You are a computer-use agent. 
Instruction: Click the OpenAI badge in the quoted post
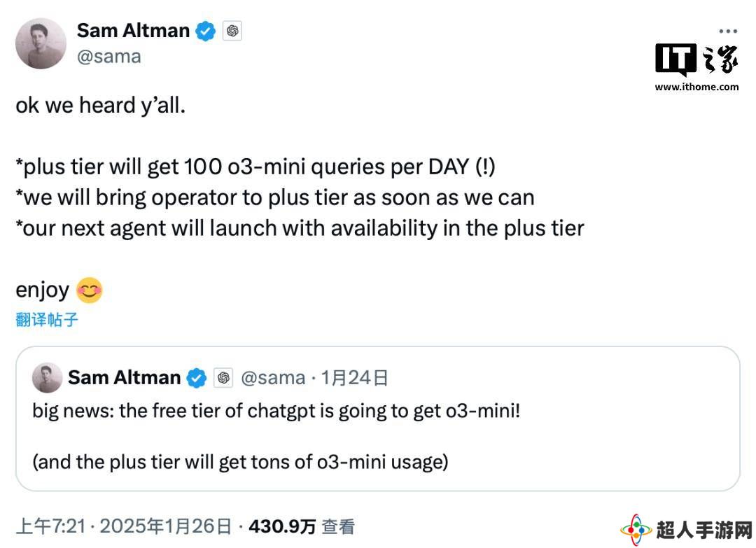pos(223,378)
